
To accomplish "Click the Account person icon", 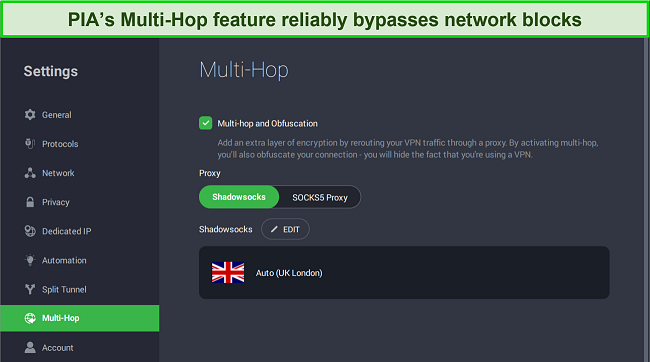I will coord(30,347).
